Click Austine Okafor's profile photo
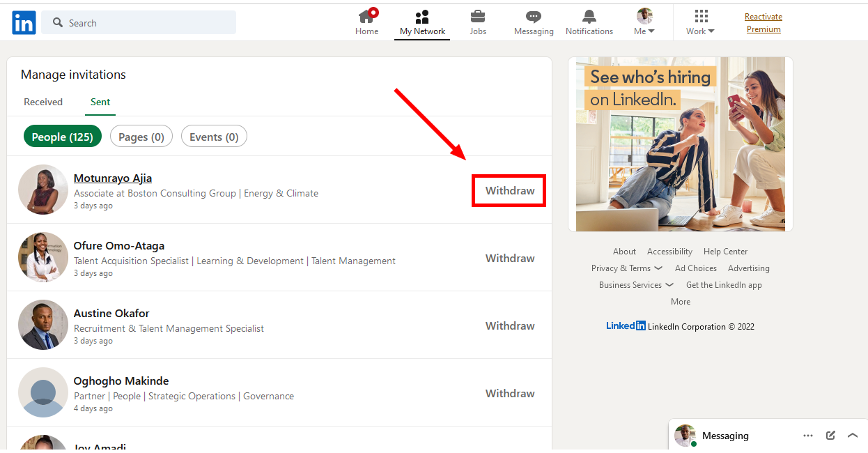 click(43, 325)
